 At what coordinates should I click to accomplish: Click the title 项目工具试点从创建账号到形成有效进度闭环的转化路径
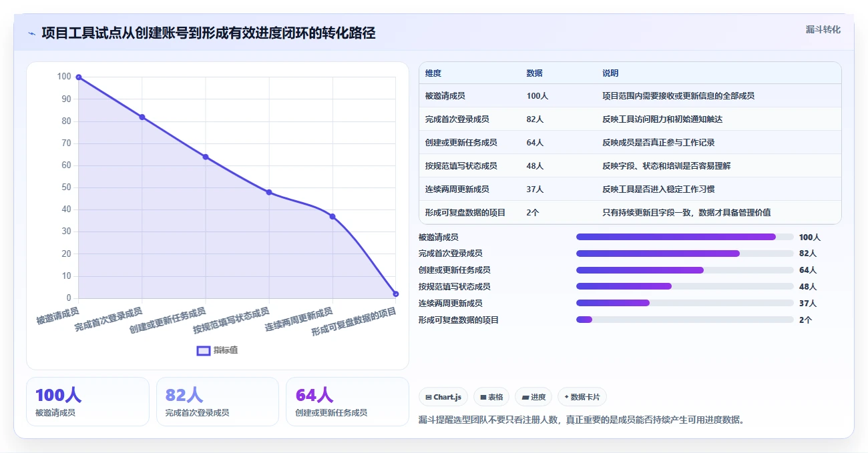coord(208,33)
